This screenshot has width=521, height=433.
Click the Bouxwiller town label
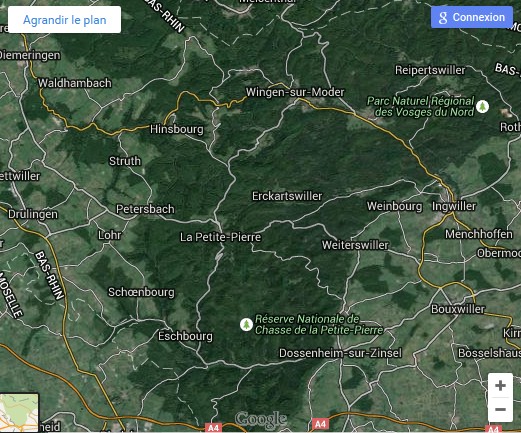458,309
